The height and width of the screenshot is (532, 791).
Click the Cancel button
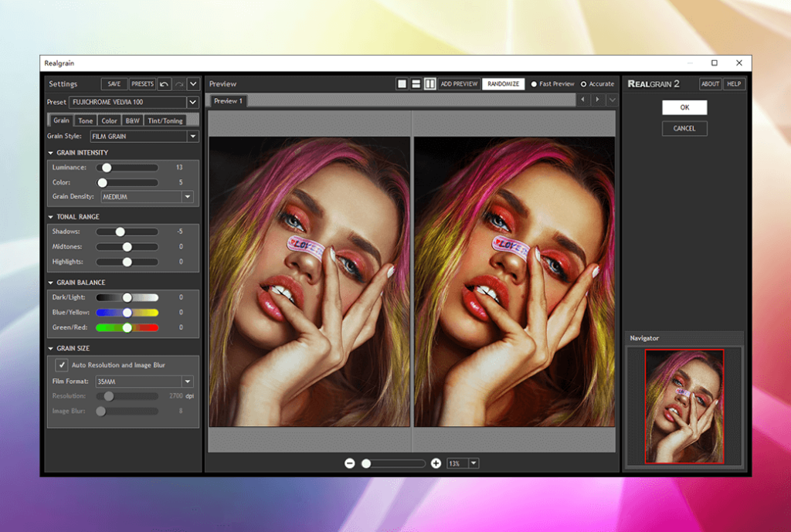[x=684, y=129]
